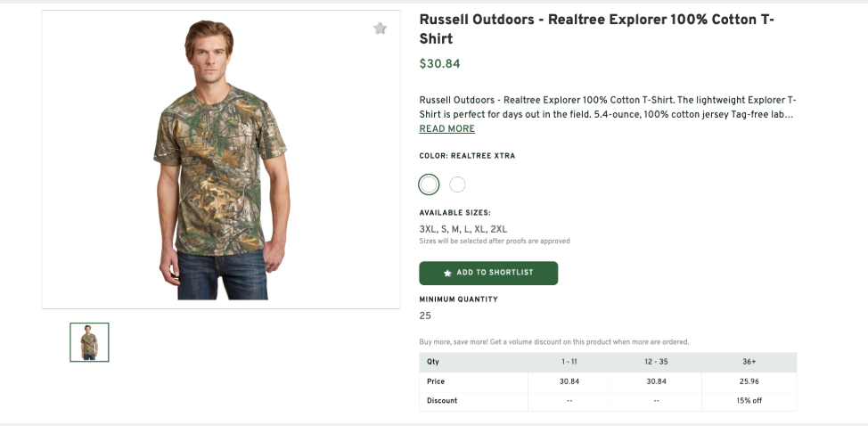Click the Russell Outdoors product title
Viewport: 868px width, 426px height.
tap(596, 29)
